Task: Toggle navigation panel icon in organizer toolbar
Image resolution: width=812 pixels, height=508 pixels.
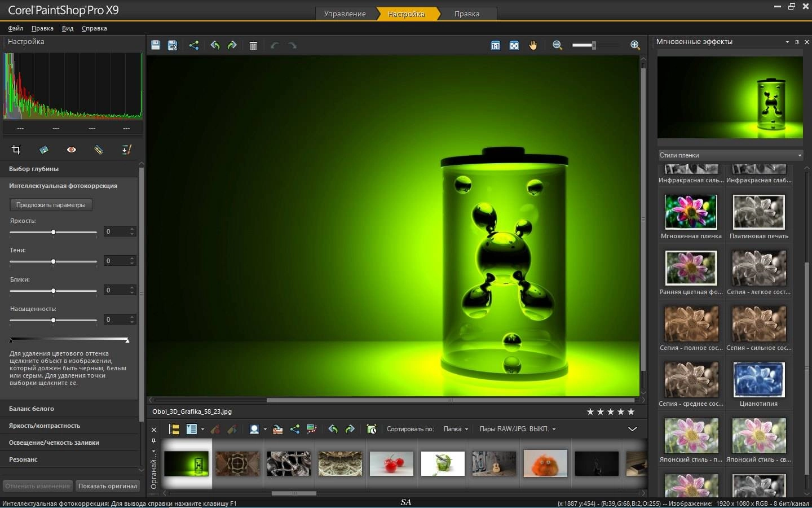Action: 174,429
